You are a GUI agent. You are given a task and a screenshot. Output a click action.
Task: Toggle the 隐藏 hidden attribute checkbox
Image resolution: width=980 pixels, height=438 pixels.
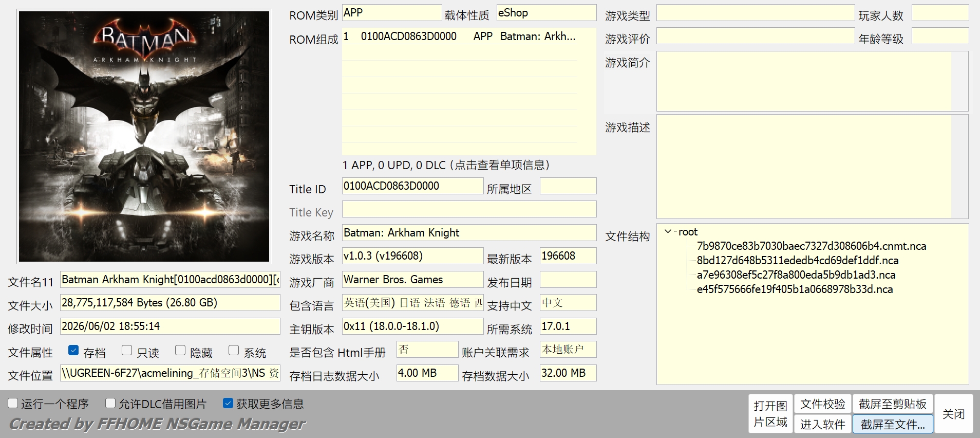coord(180,351)
